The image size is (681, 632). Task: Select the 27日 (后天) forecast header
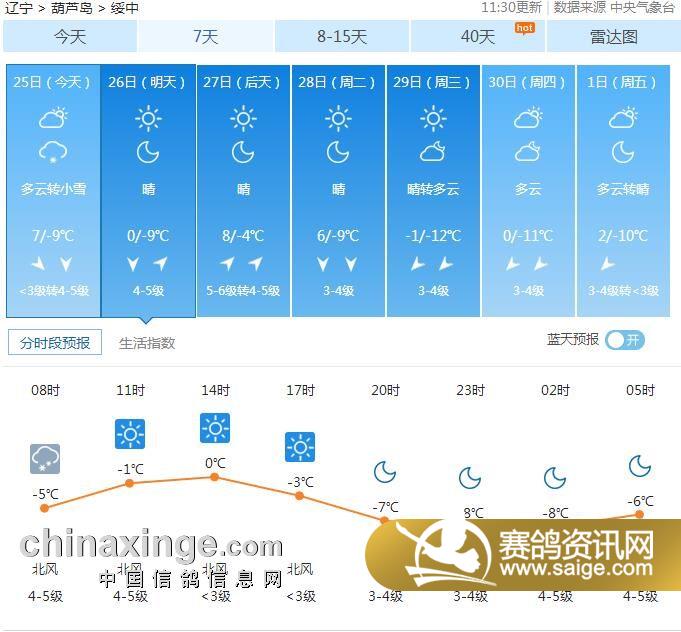(x=242, y=82)
